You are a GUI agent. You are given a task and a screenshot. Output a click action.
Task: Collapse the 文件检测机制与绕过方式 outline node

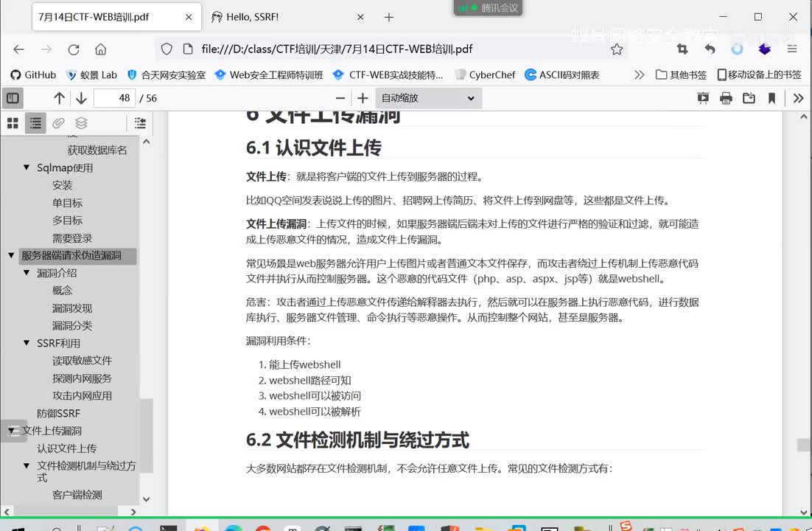tap(27, 465)
